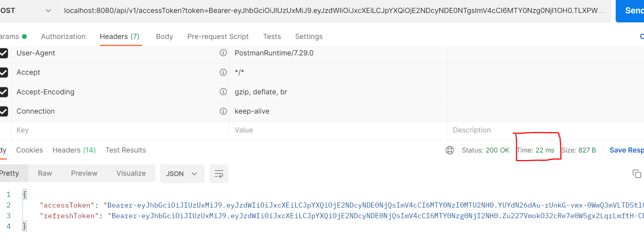Open the Test Results tab in response section
This screenshot has height=250, width=644.
(x=126, y=150)
